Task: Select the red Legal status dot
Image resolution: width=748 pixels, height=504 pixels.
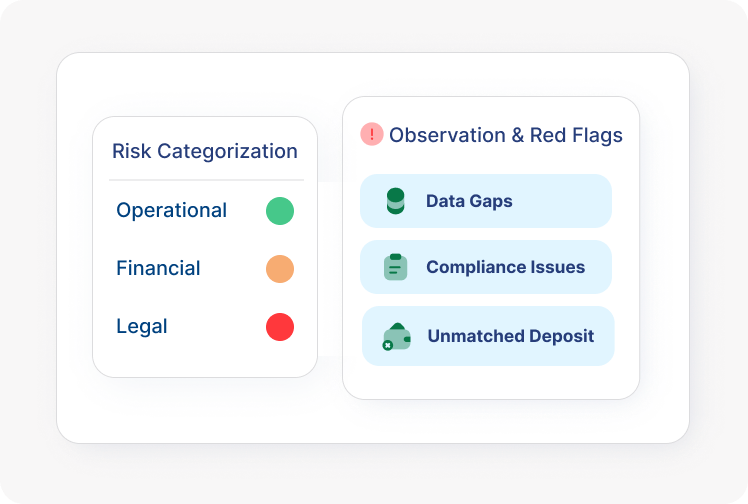Action: click(280, 327)
